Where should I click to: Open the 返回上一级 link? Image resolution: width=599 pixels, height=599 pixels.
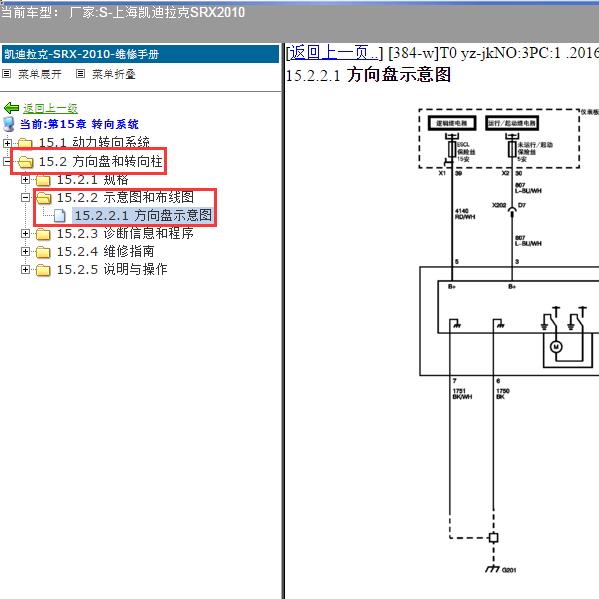tap(50, 108)
